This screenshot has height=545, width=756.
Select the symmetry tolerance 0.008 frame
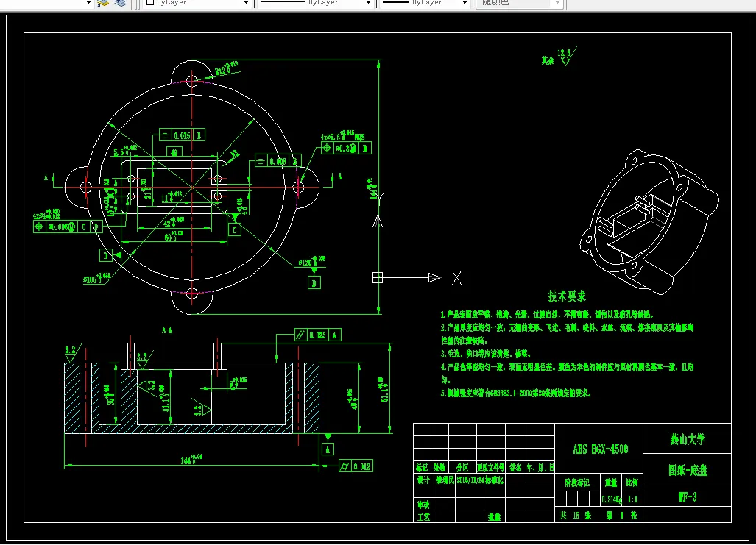(x=278, y=161)
